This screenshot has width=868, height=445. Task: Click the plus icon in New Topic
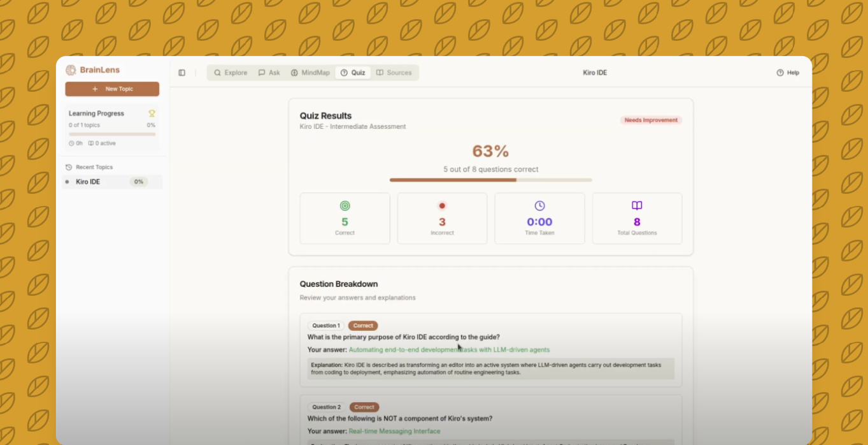[x=95, y=89]
